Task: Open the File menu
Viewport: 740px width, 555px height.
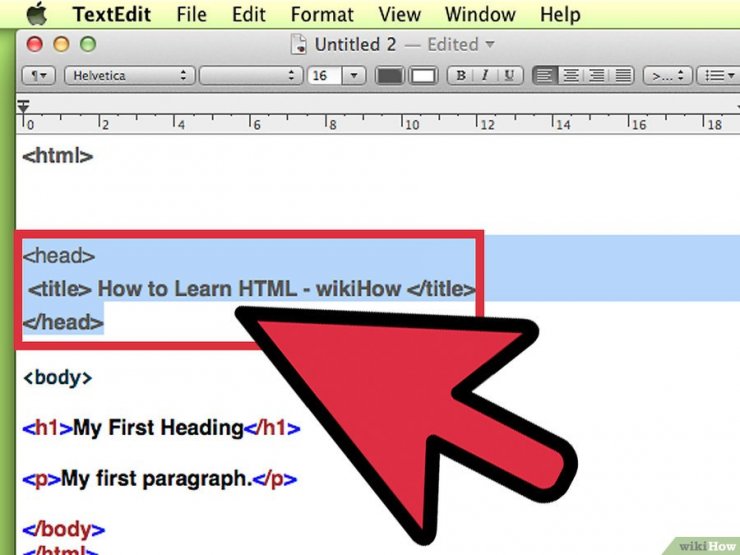Action: [191, 15]
